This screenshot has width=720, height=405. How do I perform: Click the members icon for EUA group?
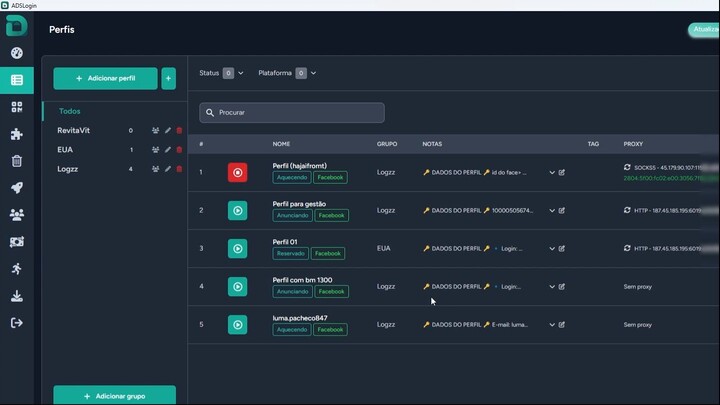156,150
